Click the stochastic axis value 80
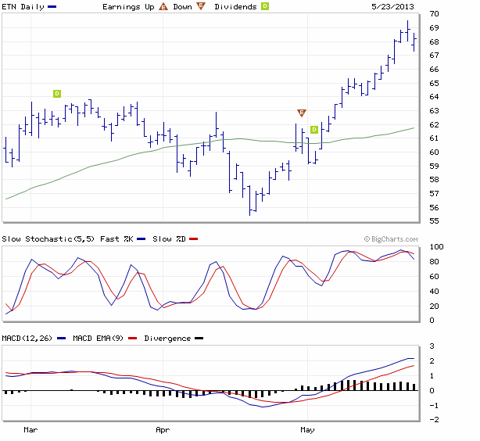480x441 pixels. pos(434,262)
